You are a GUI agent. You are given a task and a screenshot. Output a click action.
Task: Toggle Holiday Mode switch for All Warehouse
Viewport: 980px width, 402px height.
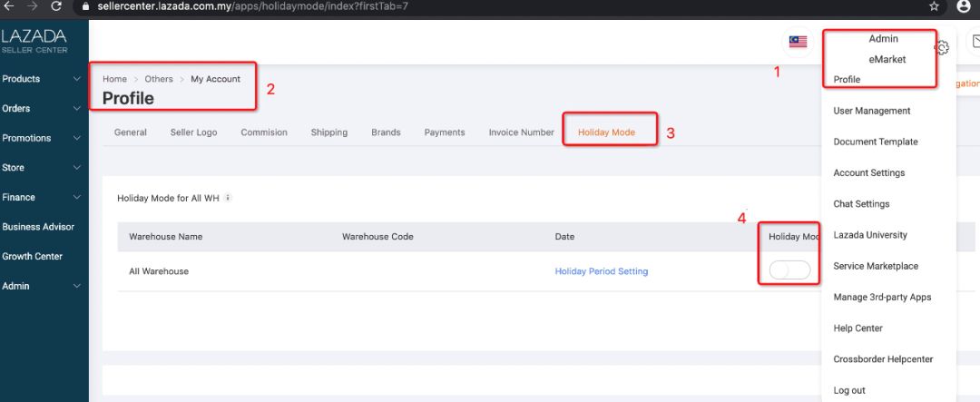[789, 270]
